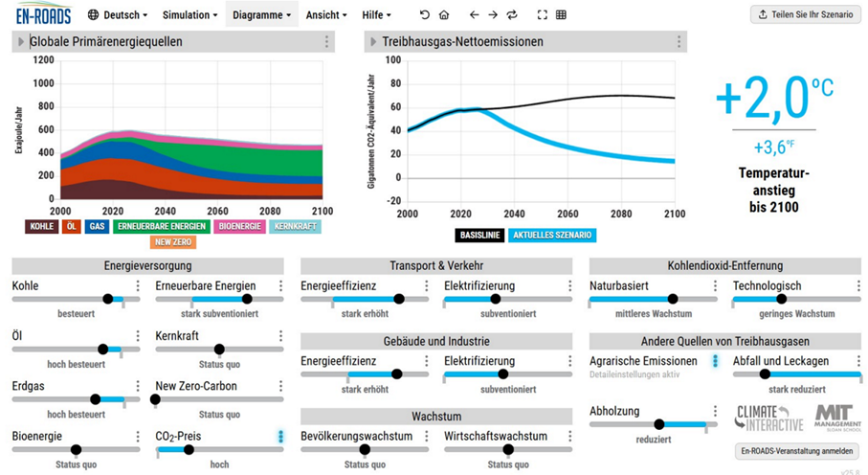This screenshot has width=868, height=475.
Task: Go to previous graph with left arrow
Action: tap(474, 15)
